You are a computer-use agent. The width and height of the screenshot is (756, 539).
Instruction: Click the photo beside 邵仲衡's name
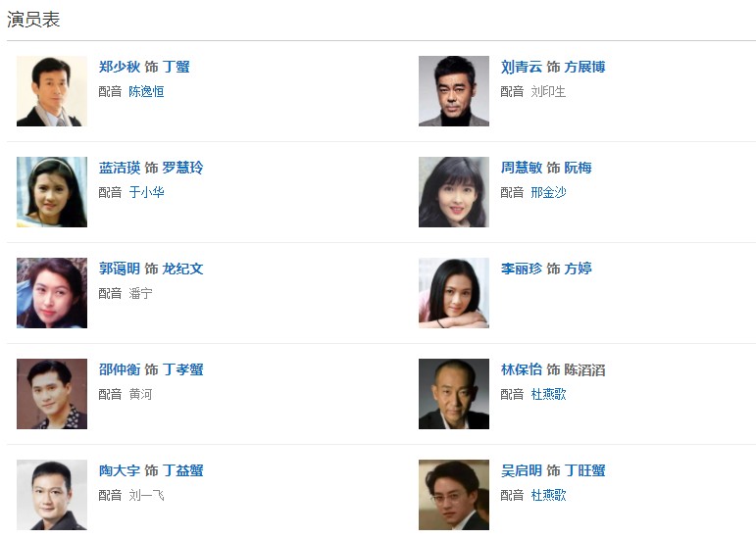click(x=52, y=394)
